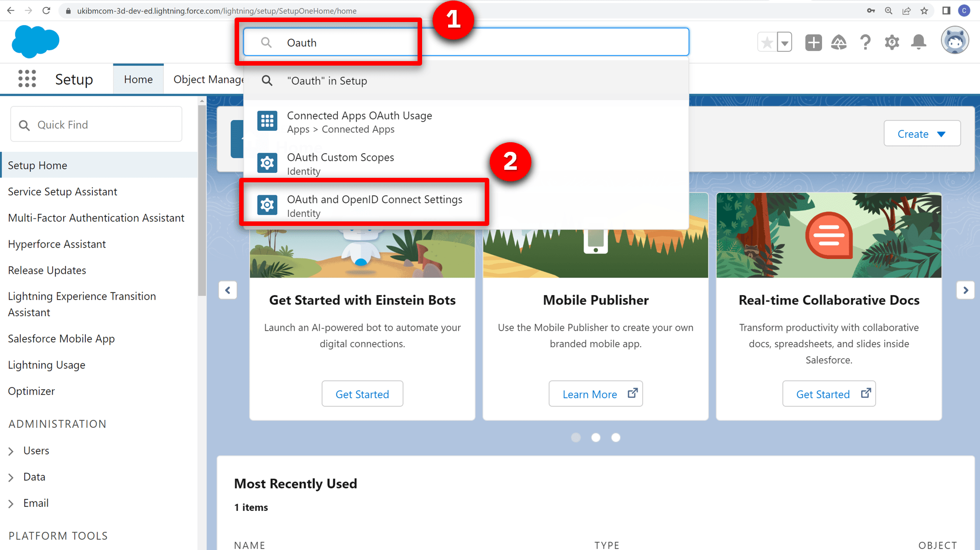This screenshot has height=550, width=980.
Task: Expand the Create dropdown button
Action: click(x=922, y=134)
